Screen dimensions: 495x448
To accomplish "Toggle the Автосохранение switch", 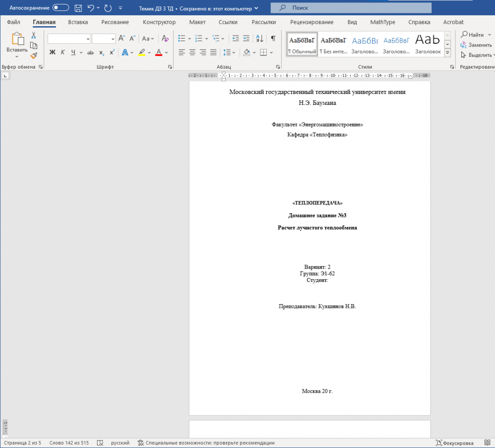I will click(x=60, y=7).
